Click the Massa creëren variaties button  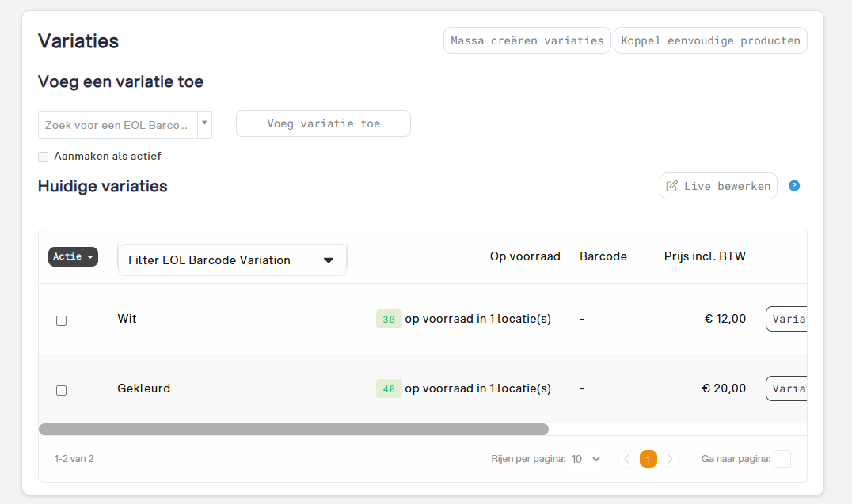(527, 40)
